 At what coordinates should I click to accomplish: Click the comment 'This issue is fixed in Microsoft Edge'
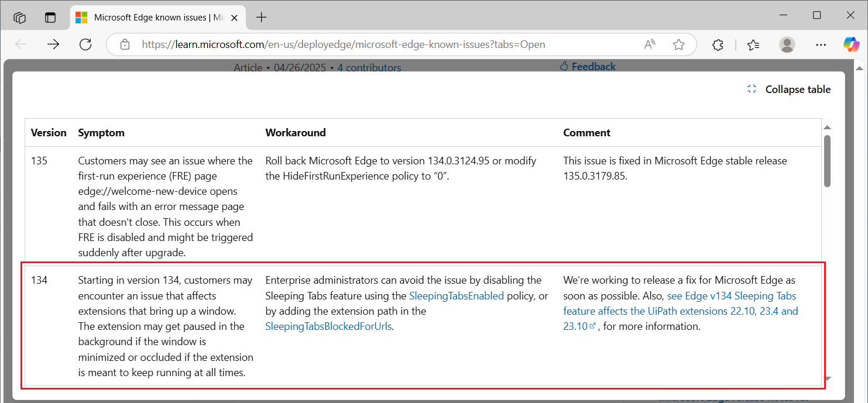(675, 168)
